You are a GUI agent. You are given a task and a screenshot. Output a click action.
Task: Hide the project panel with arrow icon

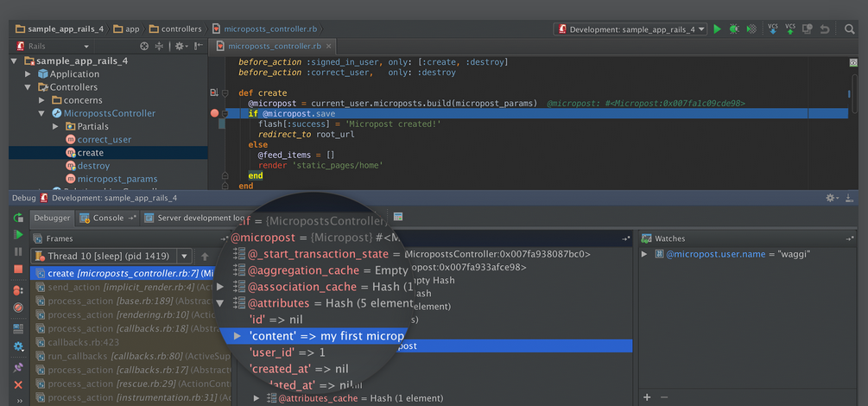199,47
